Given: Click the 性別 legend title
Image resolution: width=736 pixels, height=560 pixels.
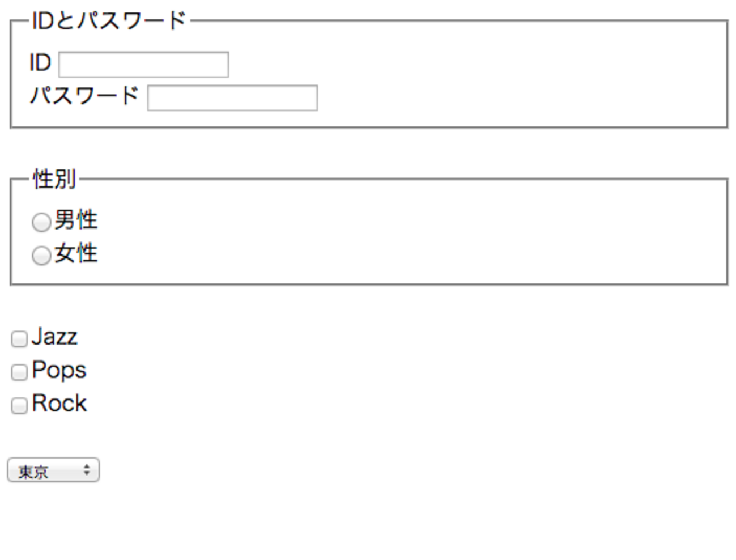Looking at the screenshot, I should [x=54, y=179].
